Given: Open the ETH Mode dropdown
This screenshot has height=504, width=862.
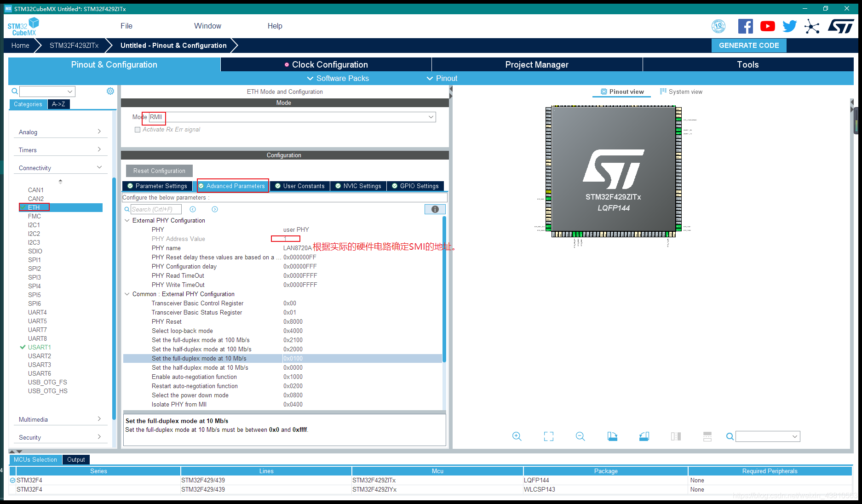Looking at the screenshot, I should tap(292, 117).
